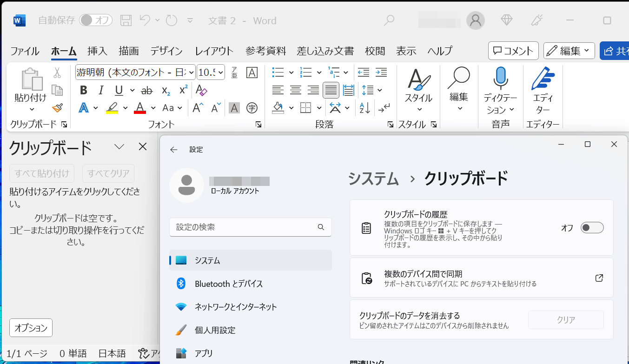This screenshot has height=364, width=629.
Task: Click the Copy icon in clipboard group
Action: point(57,90)
